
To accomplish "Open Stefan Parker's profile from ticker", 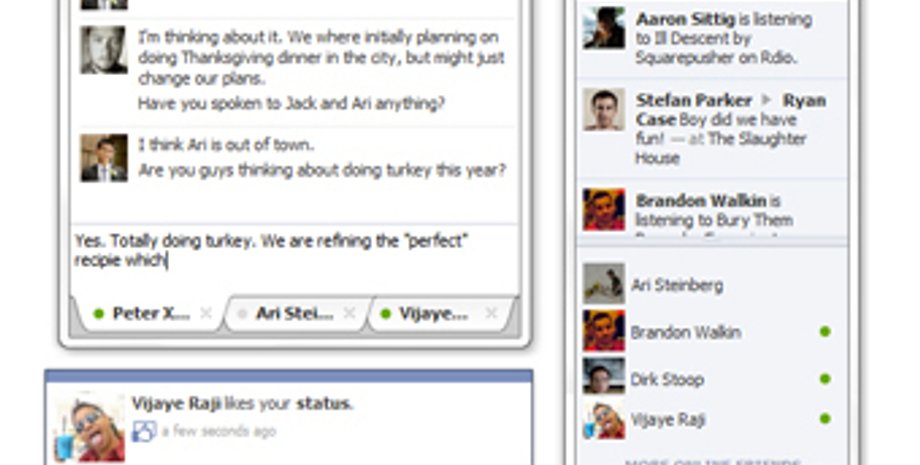I will coord(694,100).
